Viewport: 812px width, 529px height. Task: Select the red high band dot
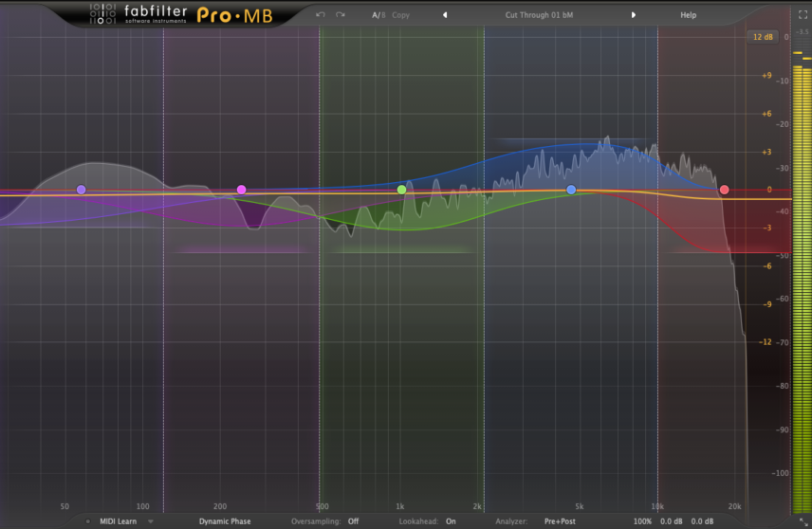click(x=725, y=190)
